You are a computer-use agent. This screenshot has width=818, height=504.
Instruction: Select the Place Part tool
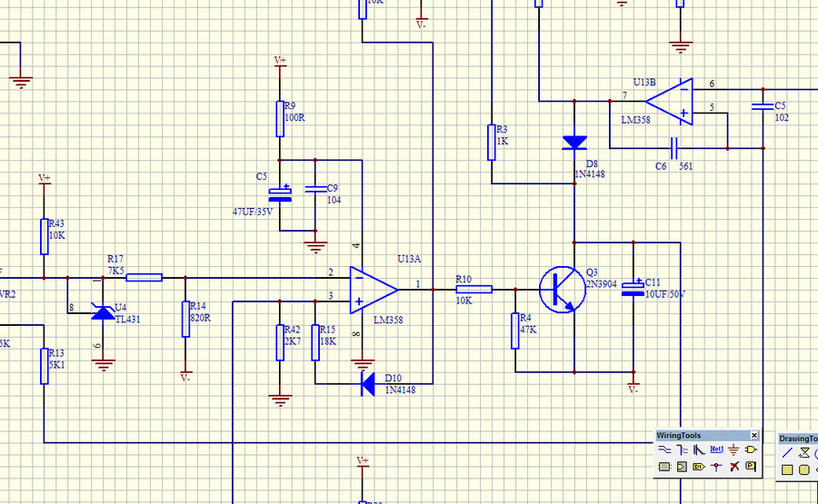pos(751,450)
